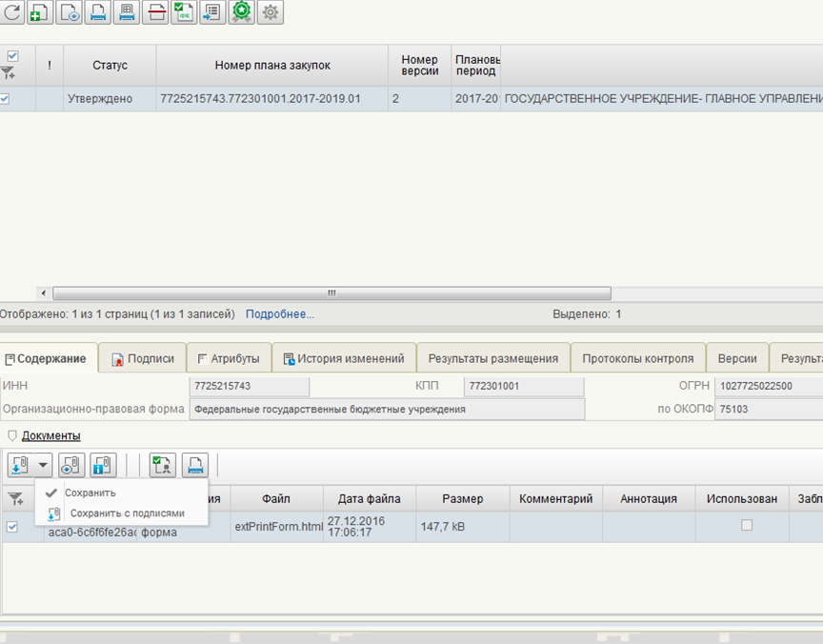The width and height of the screenshot is (823, 644).
Task: Toggle the 'Использован' checkbox in document row
Action: 747,525
